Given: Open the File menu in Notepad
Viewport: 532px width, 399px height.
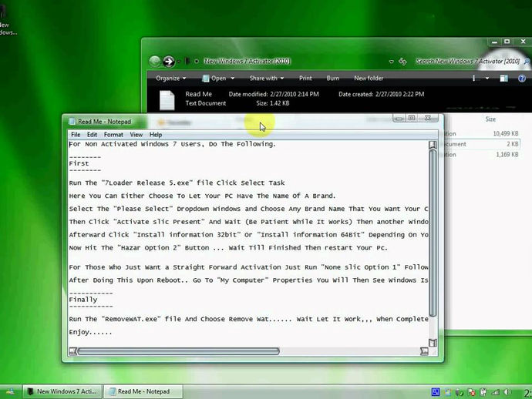Looking at the screenshot, I should tap(76, 135).
